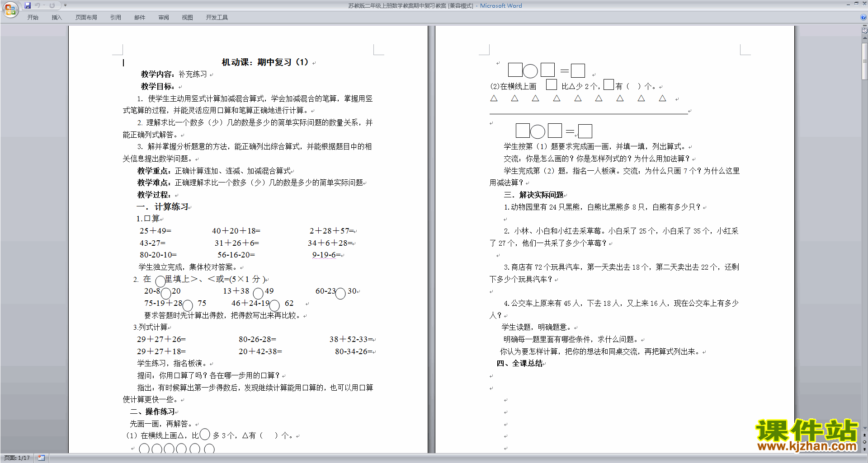This screenshot has height=463, width=868.
Task: Click the equation 29＋27＋26=
Action: (161, 339)
